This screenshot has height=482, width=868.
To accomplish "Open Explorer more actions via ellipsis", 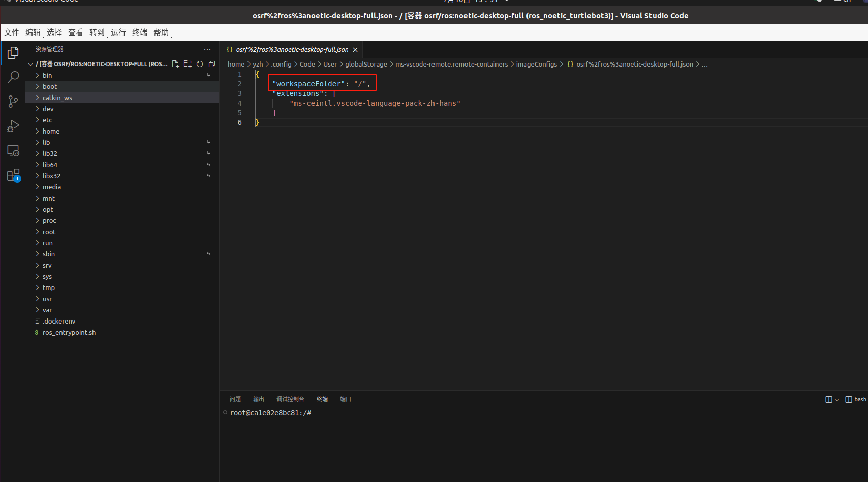I will (x=207, y=49).
